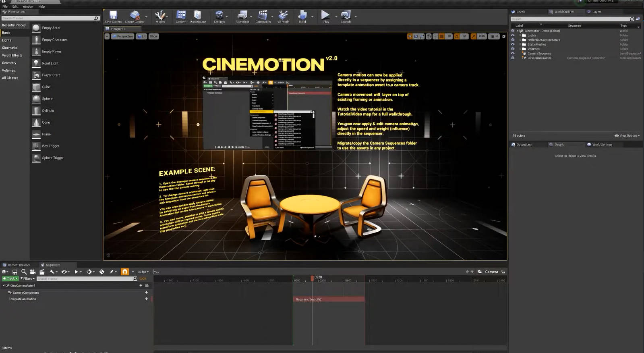
Task: Open the Content browser toolbar icon
Action: 181,17
